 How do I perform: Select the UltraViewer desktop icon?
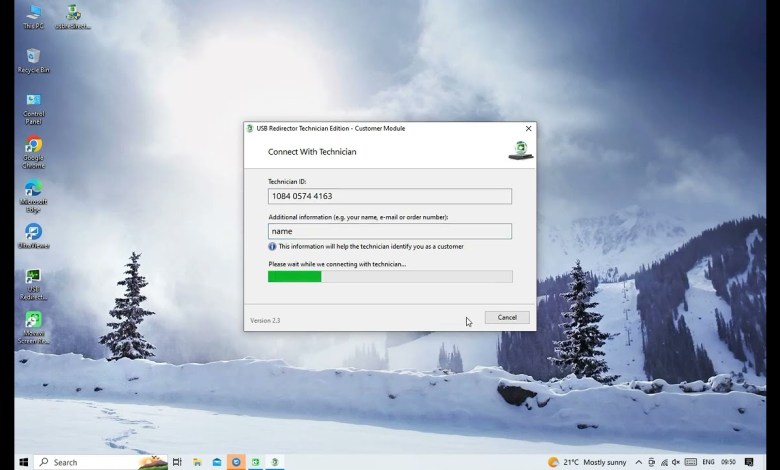click(33, 233)
